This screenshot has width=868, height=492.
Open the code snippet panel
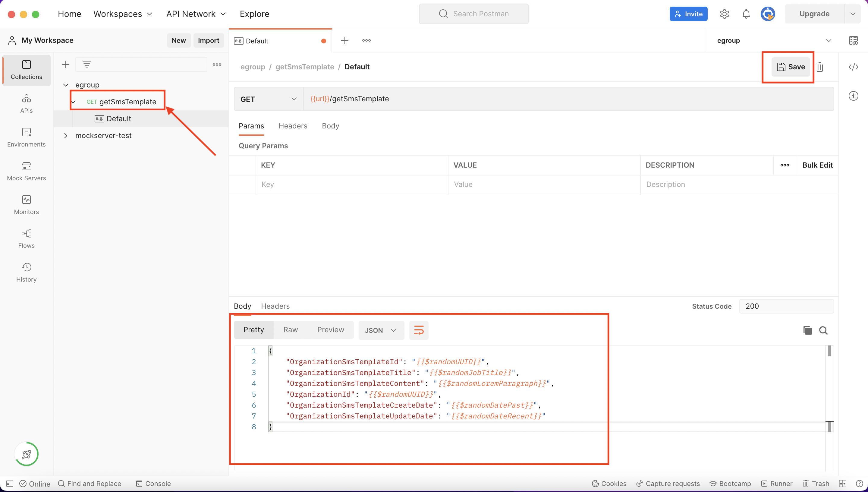click(x=854, y=67)
